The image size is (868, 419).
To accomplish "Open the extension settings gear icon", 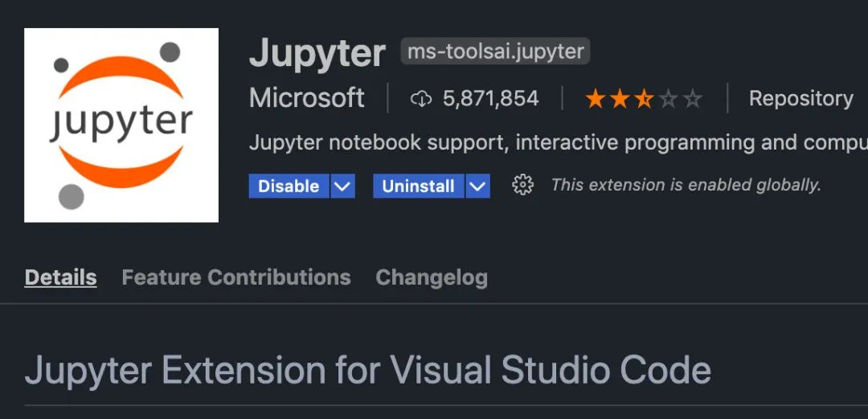I will click(x=522, y=185).
